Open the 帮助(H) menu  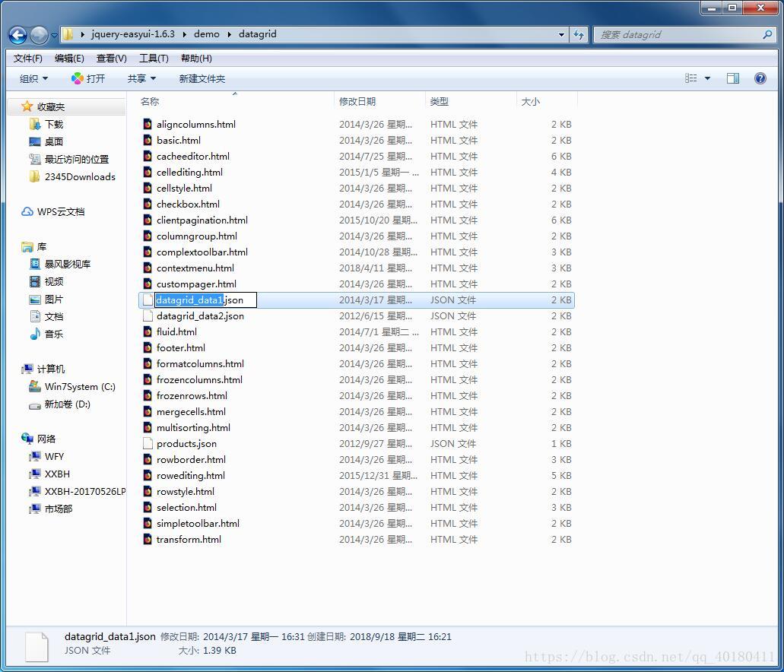(196, 59)
